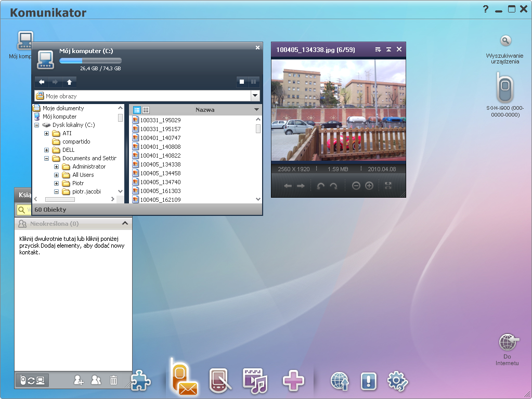The image size is (532, 399).
Task: Go up one folder level
Action: [x=69, y=82]
